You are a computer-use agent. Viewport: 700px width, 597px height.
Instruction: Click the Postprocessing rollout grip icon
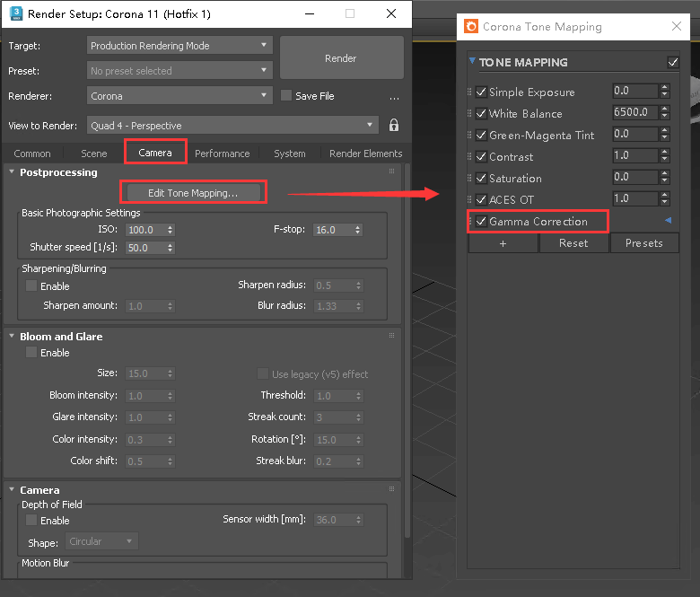[391, 171]
